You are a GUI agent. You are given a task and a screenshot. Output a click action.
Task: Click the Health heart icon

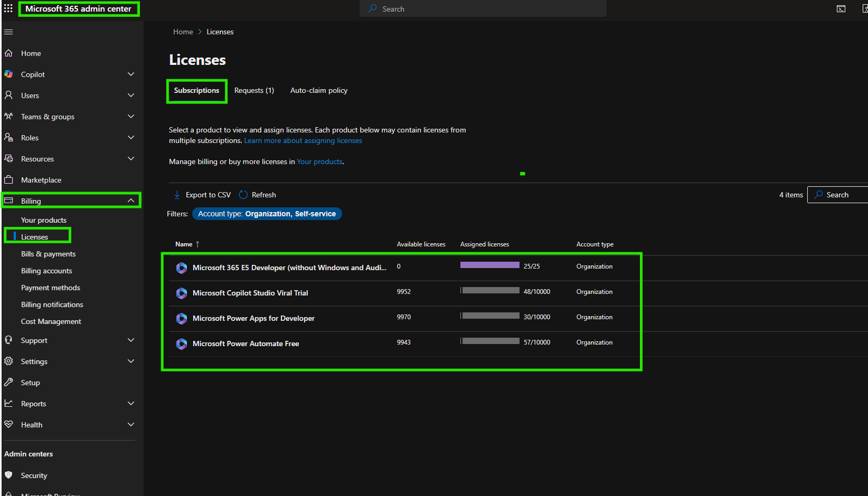point(8,425)
